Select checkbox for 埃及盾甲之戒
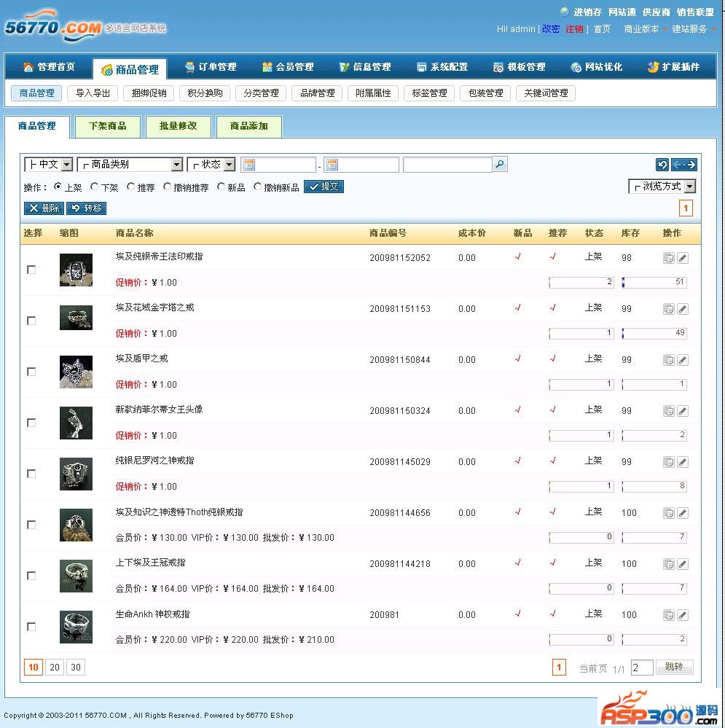The width and height of the screenshot is (725, 728). click(x=31, y=372)
